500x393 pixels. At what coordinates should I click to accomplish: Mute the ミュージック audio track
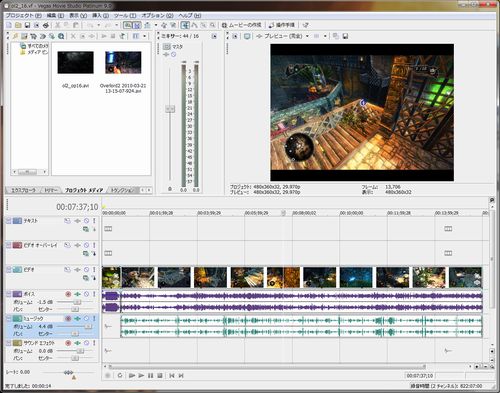point(86,318)
